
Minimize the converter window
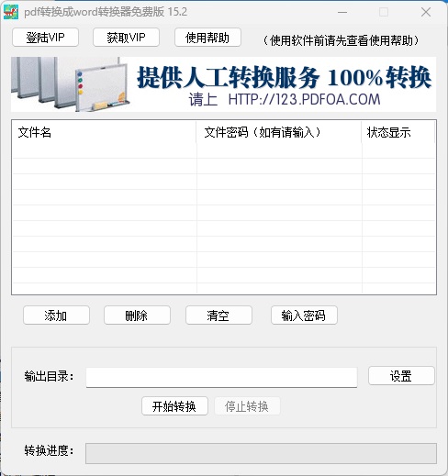[342, 12]
